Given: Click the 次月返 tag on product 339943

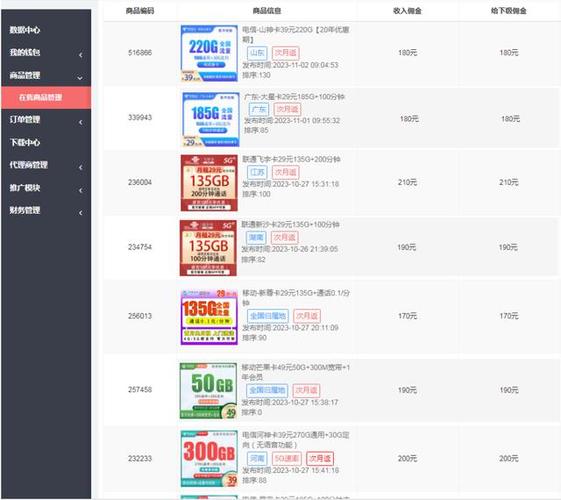Looking at the screenshot, I should 287,109.
